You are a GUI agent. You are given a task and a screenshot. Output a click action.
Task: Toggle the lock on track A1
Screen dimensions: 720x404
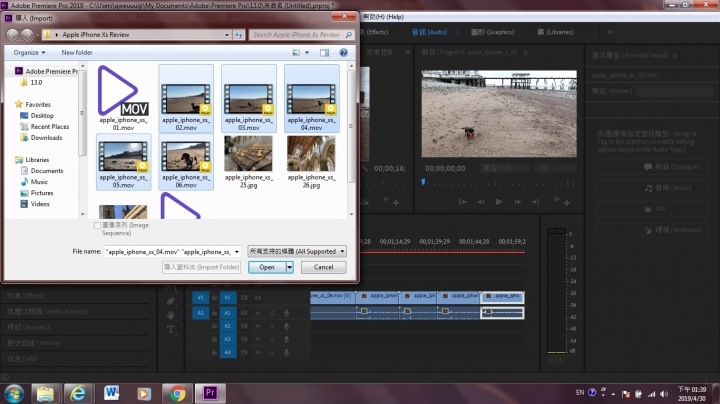pos(214,313)
